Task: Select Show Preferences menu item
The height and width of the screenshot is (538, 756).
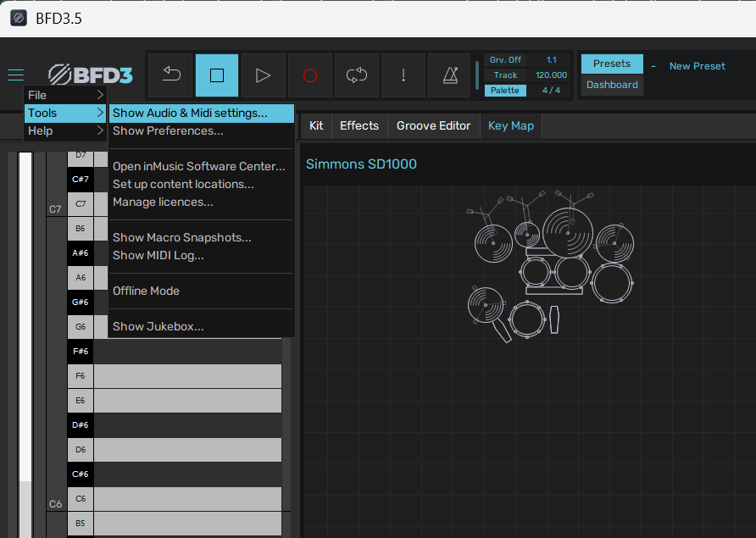Action: 168,130
